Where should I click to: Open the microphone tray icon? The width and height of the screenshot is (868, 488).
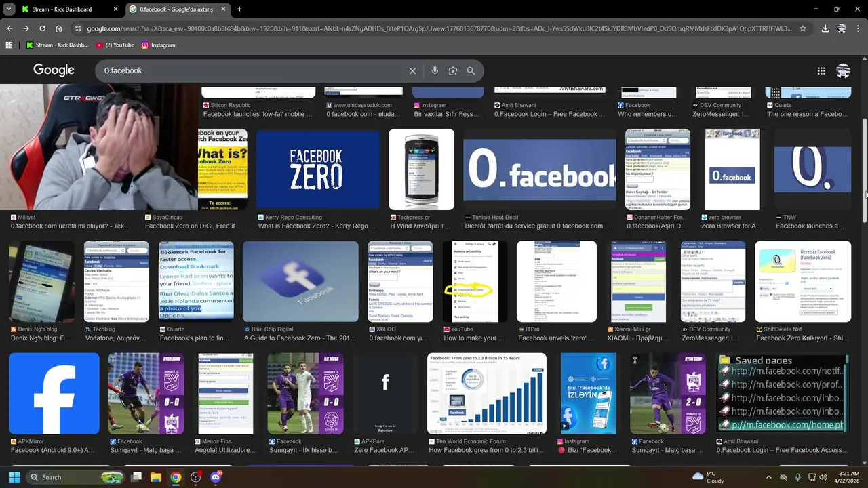797,477
